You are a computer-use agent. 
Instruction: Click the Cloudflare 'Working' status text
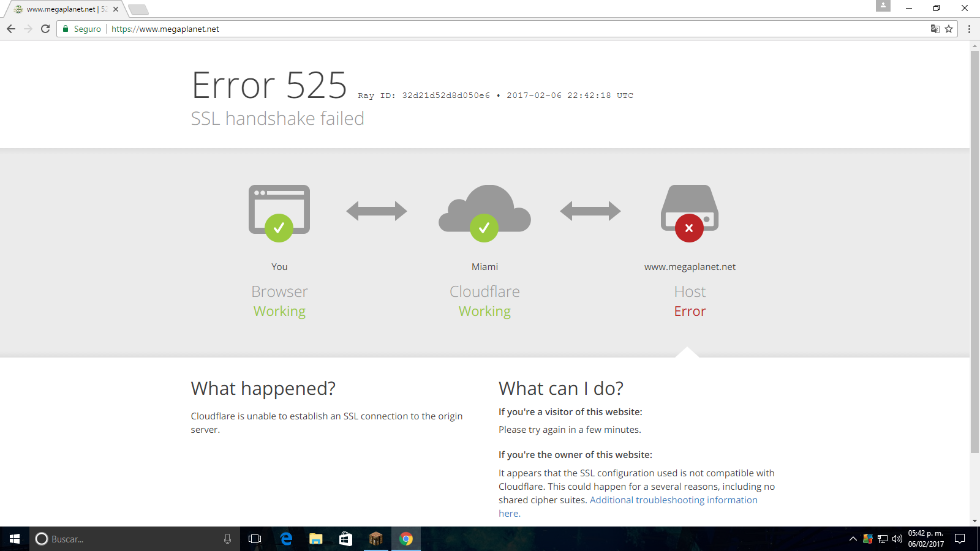[x=484, y=311]
